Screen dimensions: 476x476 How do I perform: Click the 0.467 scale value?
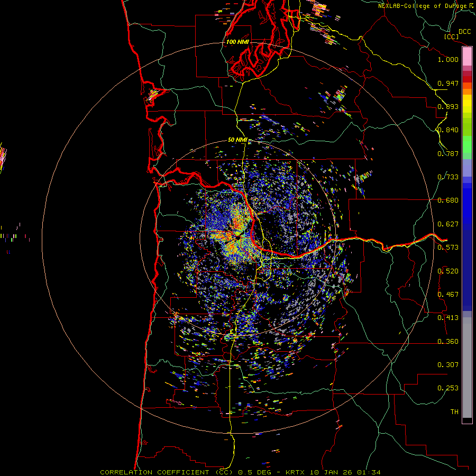point(448,295)
